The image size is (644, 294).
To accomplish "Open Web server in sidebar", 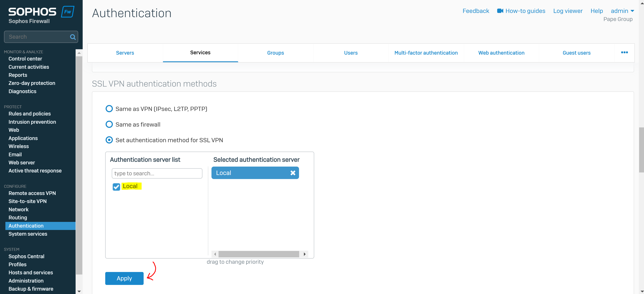I will click(x=22, y=163).
